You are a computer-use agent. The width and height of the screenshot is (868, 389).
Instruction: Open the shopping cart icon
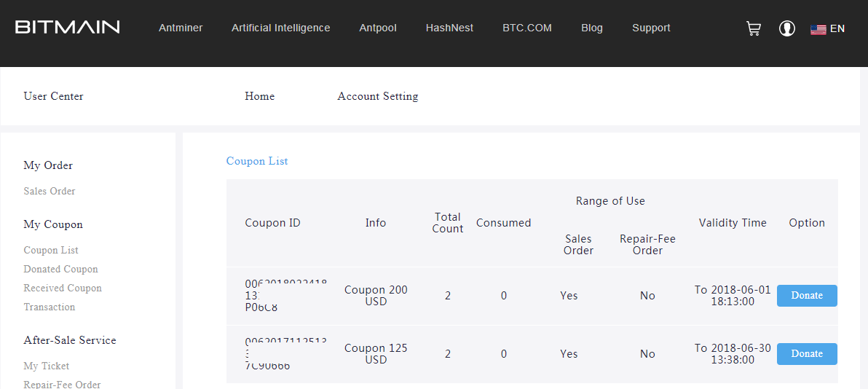pyautogui.click(x=754, y=28)
